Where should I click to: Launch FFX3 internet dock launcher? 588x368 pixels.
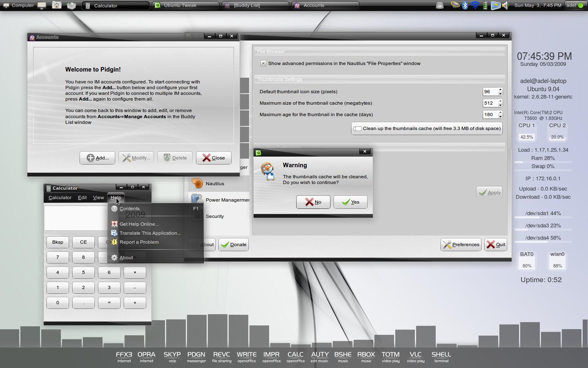[124, 357]
